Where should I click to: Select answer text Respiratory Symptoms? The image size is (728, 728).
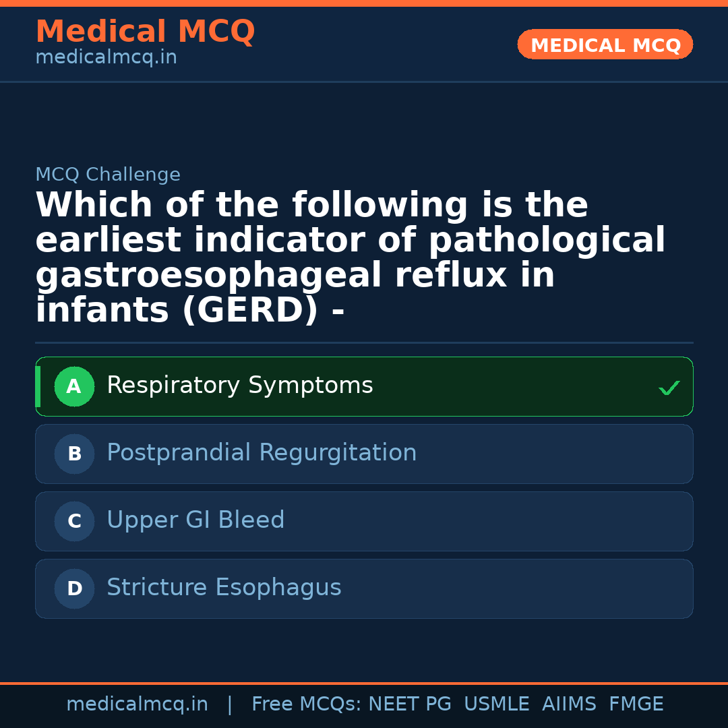pyautogui.click(x=239, y=386)
